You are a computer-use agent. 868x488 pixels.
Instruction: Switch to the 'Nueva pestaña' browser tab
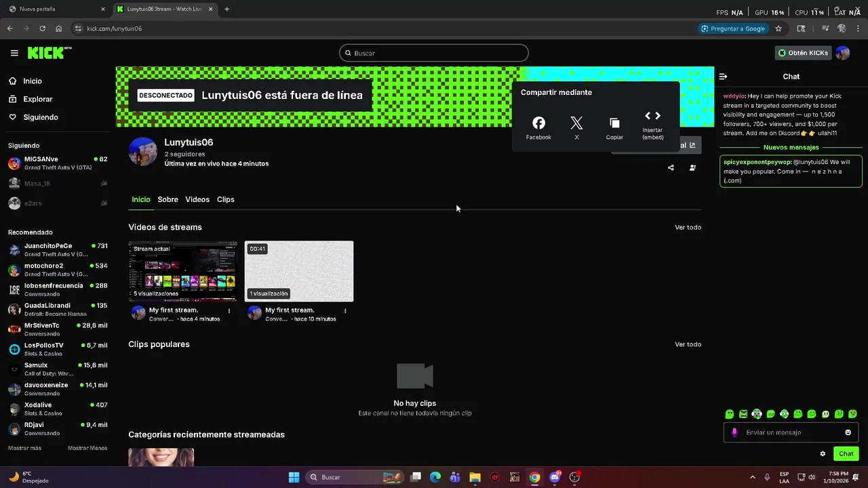coord(57,9)
